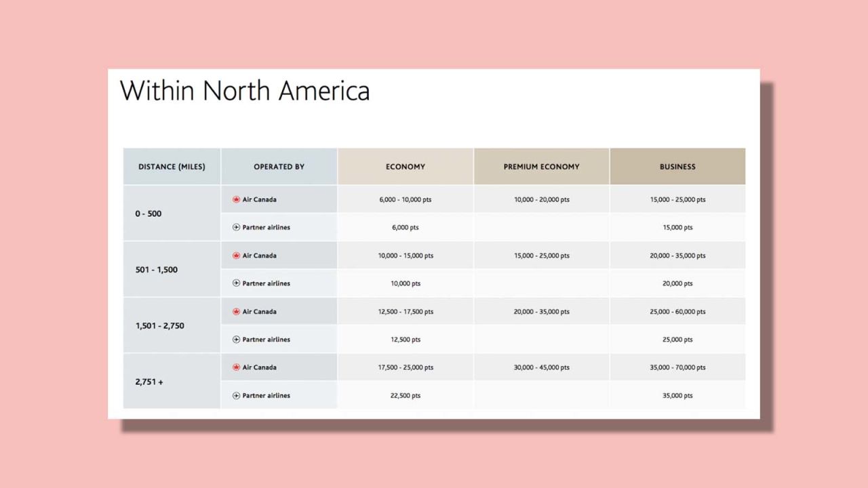Click the "6,000 - 10,000 pts" economy cell
Image resolution: width=868 pixels, height=488 pixels.
click(406, 200)
